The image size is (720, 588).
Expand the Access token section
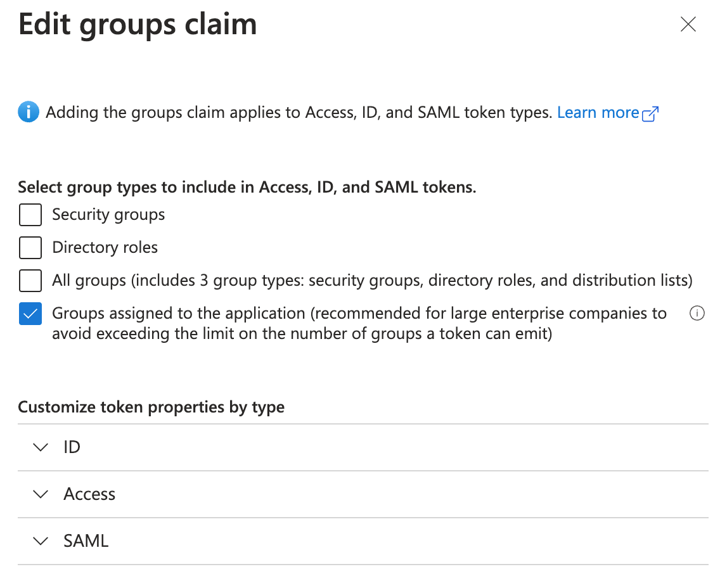point(89,494)
